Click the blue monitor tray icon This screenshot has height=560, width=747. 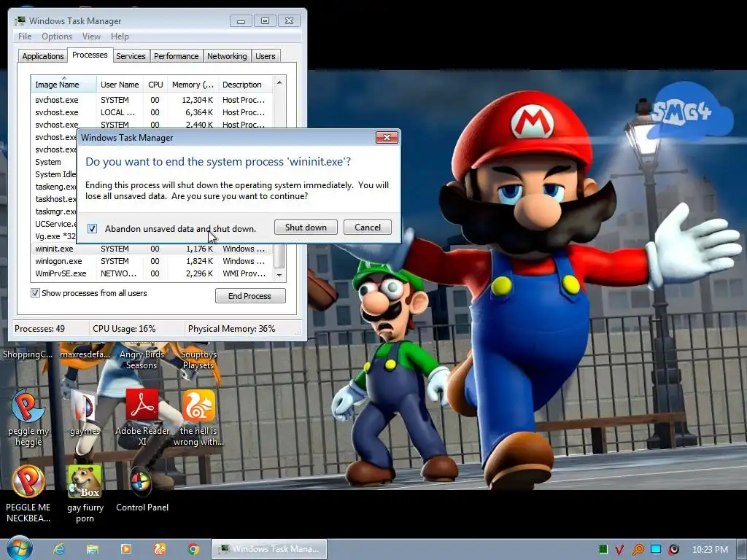click(656, 550)
